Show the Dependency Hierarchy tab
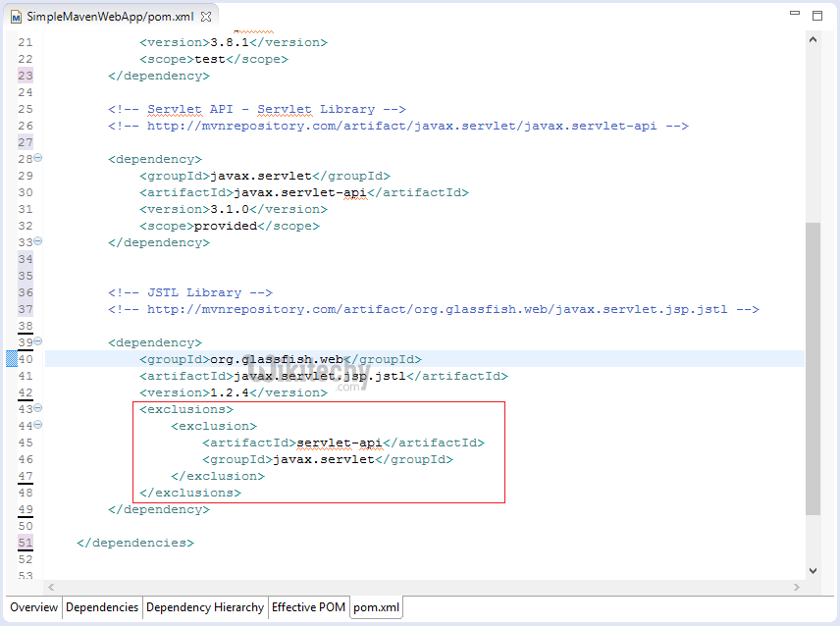Image resolution: width=840 pixels, height=626 pixels. [205, 607]
